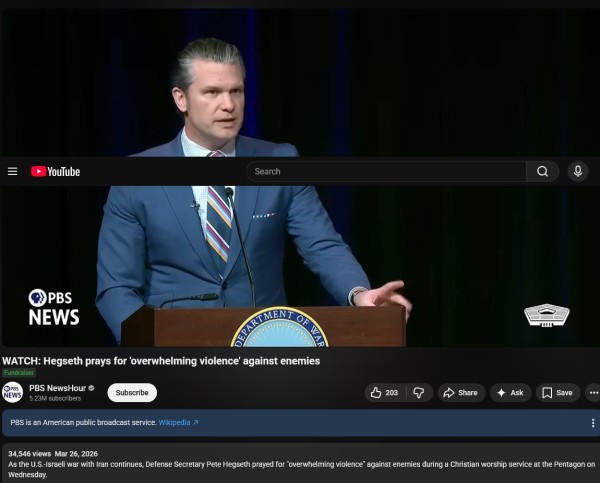This screenshot has height=483, width=600.
Task: Subscribe to PBS NewsHour
Action: (132, 393)
